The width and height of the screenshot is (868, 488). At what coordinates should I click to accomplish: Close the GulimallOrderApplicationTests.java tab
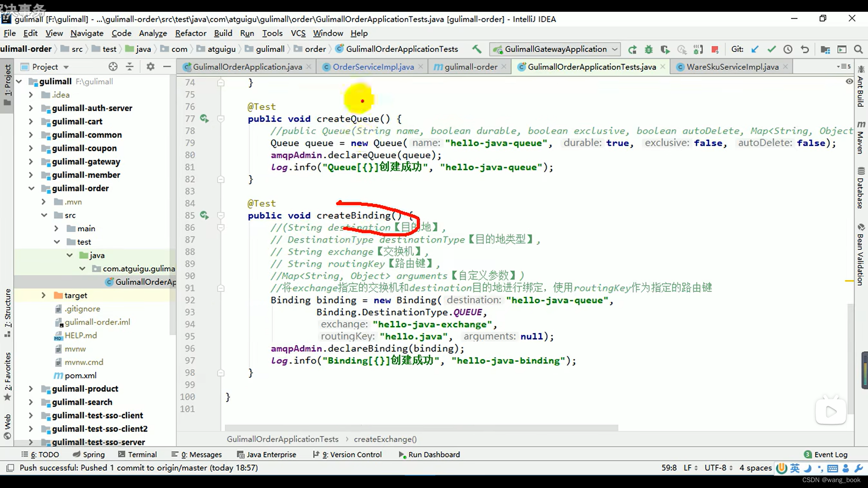click(x=663, y=67)
